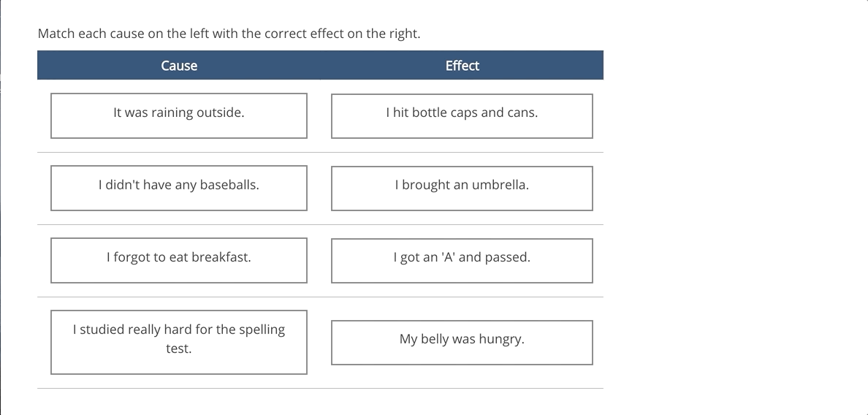The width and height of the screenshot is (868, 415).
Task: Click the matching instruction text above the table
Action: coord(229,34)
